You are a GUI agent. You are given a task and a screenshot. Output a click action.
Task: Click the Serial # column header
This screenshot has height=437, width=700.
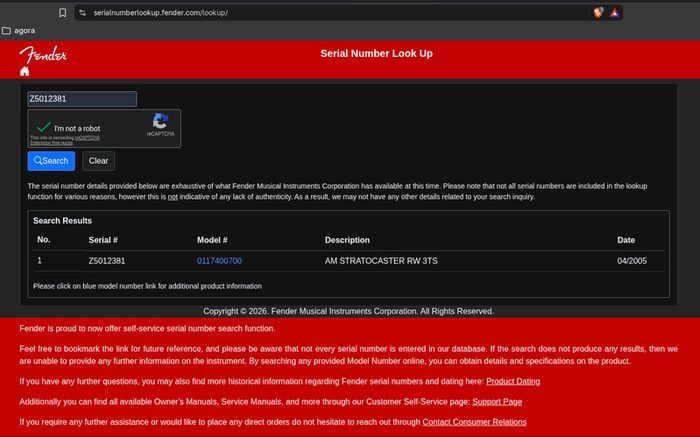click(x=103, y=240)
